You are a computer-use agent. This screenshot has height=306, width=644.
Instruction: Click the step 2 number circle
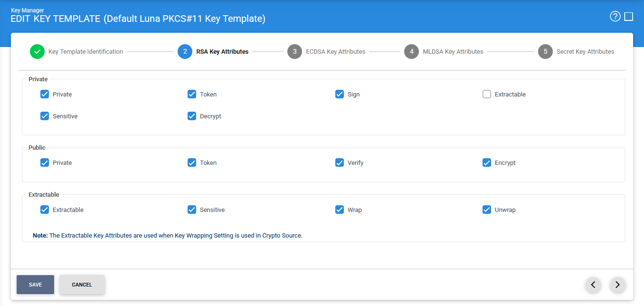pyautogui.click(x=185, y=51)
